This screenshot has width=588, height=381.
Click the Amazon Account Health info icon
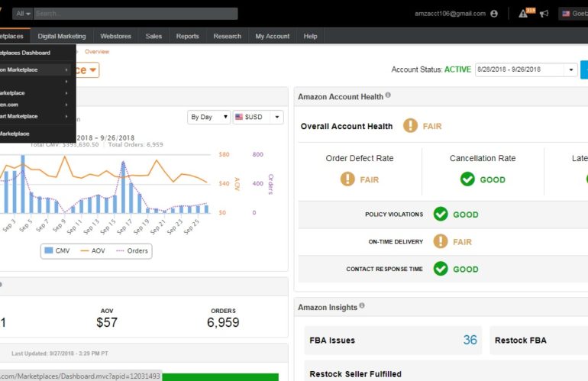coord(388,96)
